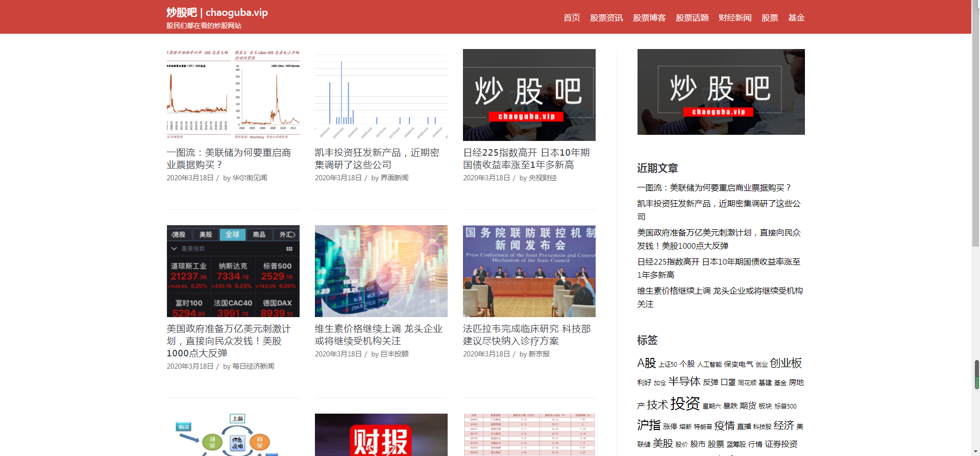The image size is (980, 456).
Task: Open sidebar recent post 日经225指数高开
Action: (719, 268)
